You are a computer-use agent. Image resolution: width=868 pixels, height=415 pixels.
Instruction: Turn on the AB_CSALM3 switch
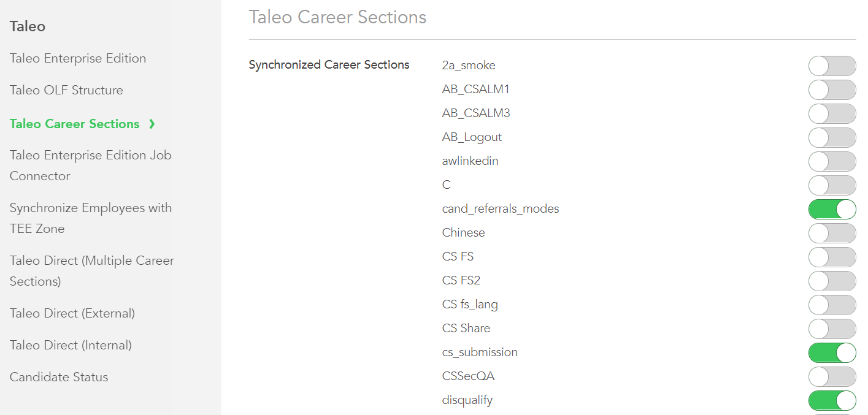(832, 113)
